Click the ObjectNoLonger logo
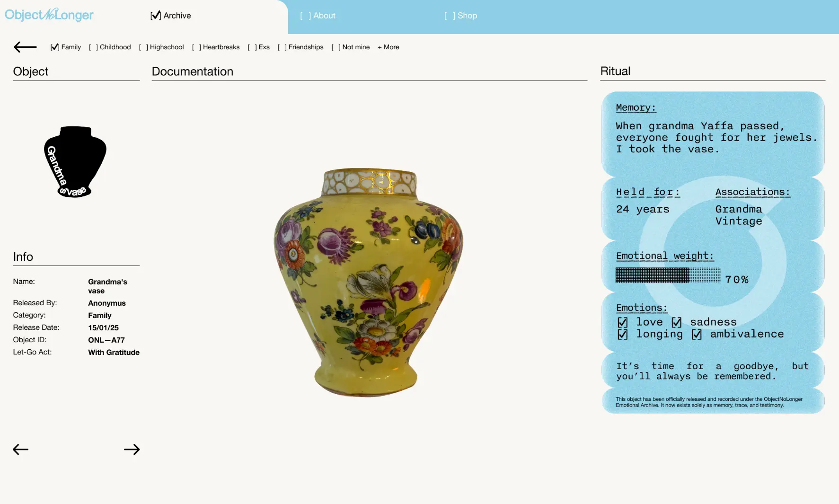 tap(49, 15)
